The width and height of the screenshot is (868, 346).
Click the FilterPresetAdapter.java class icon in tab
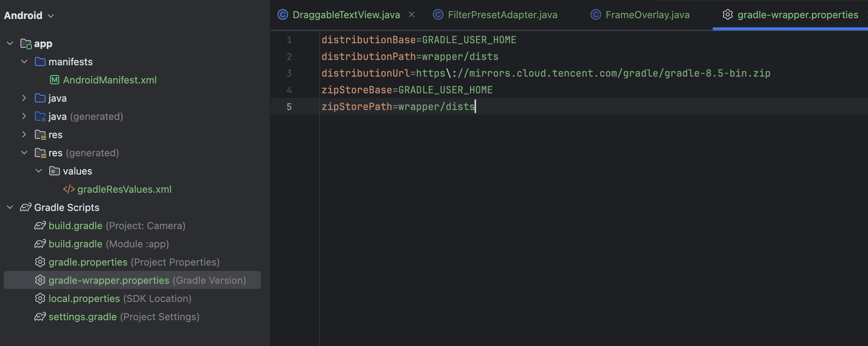click(438, 15)
